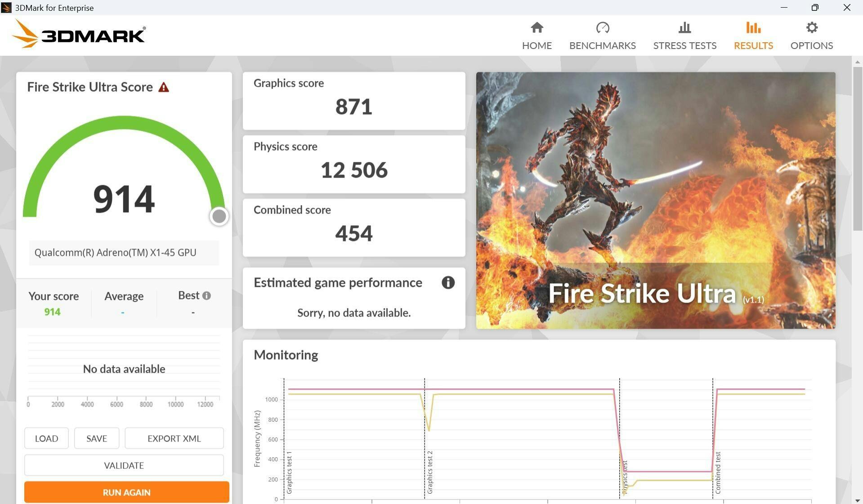Click 'Sorry, no data available.' text
This screenshot has height=504, width=863.
[354, 313]
